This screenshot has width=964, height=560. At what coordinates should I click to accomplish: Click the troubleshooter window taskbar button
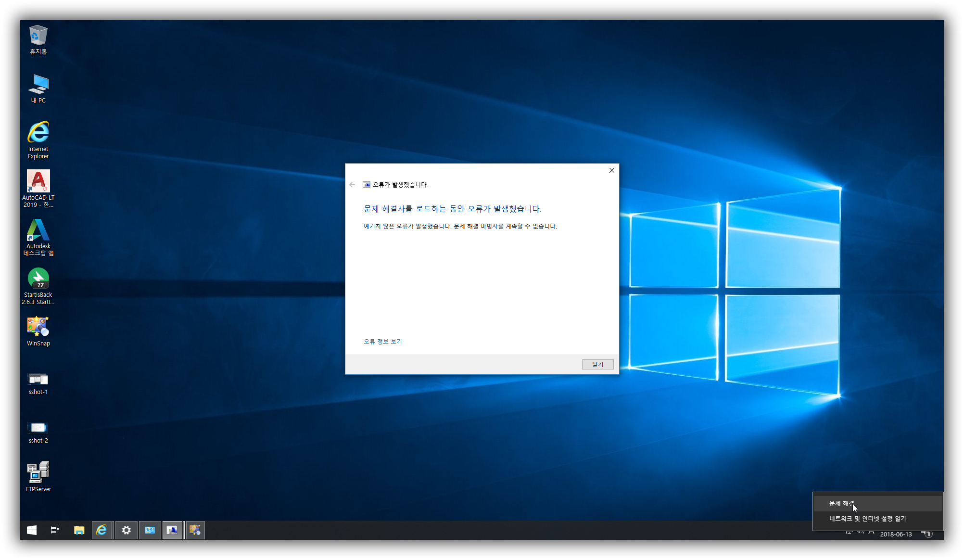click(172, 530)
